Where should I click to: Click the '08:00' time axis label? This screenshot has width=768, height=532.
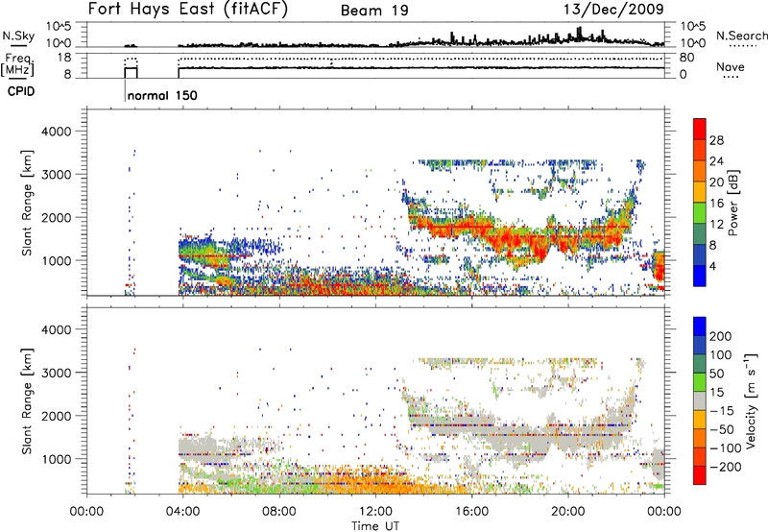click(x=279, y=512)
